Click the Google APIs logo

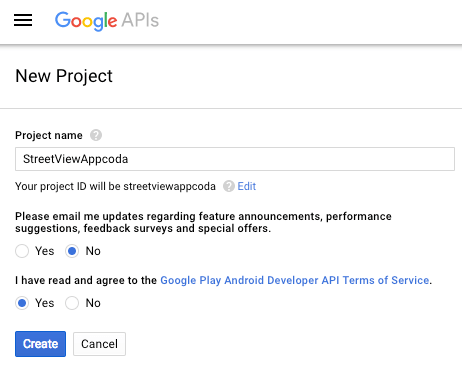coord(107,21)
